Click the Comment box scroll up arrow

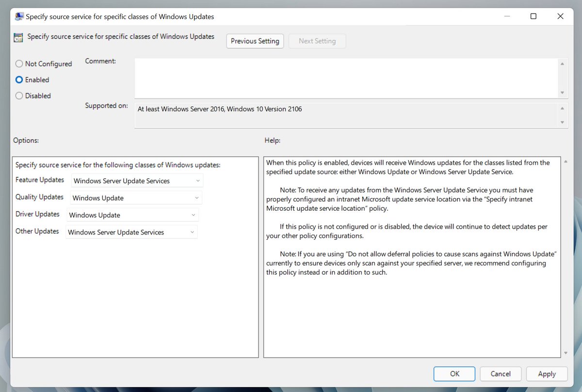[562, 64]
